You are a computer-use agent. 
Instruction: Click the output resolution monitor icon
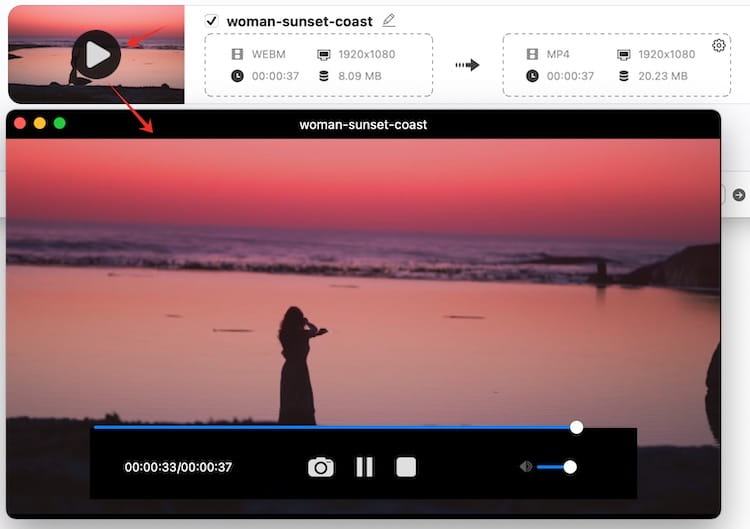(x=624, y=55)
